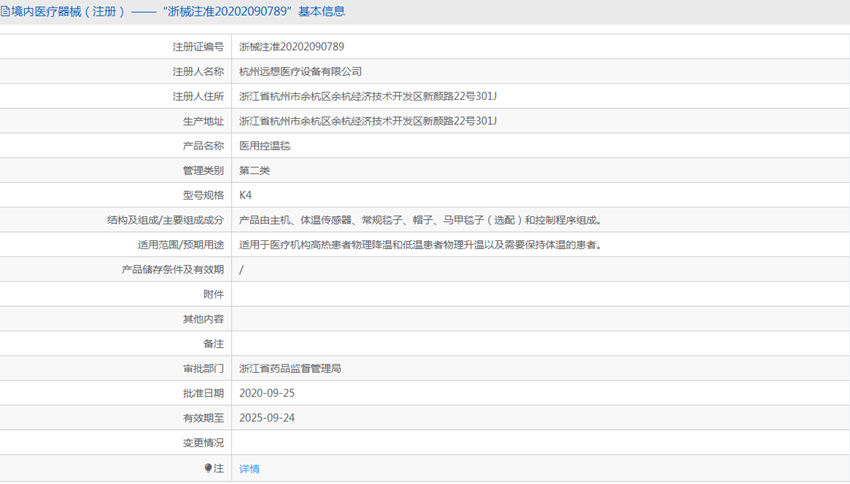Click the label 产品储存条件及有效期

[x=172, y=269]
